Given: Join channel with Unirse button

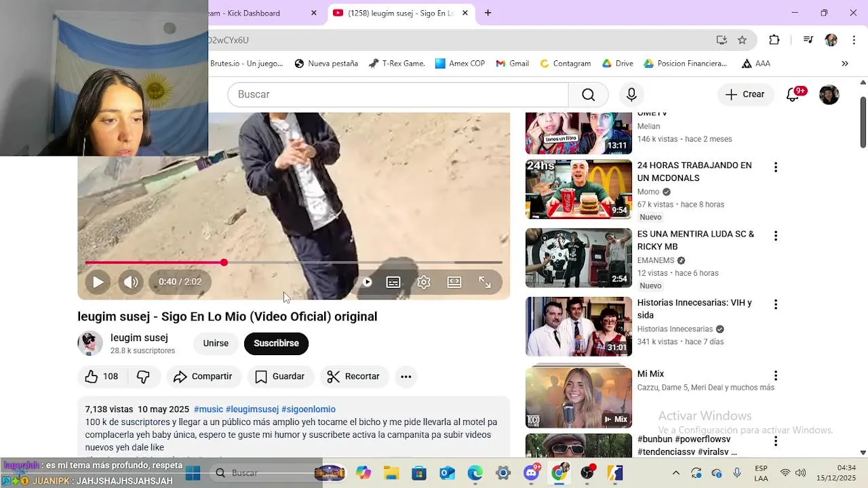Looking at the screenshot, I should (216, 343).
